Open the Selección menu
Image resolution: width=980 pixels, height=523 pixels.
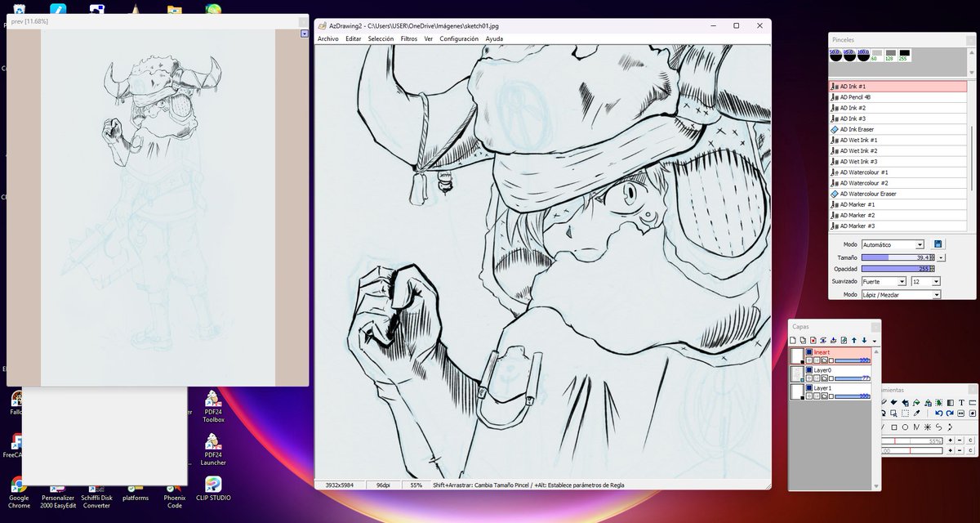click(381, 38)
